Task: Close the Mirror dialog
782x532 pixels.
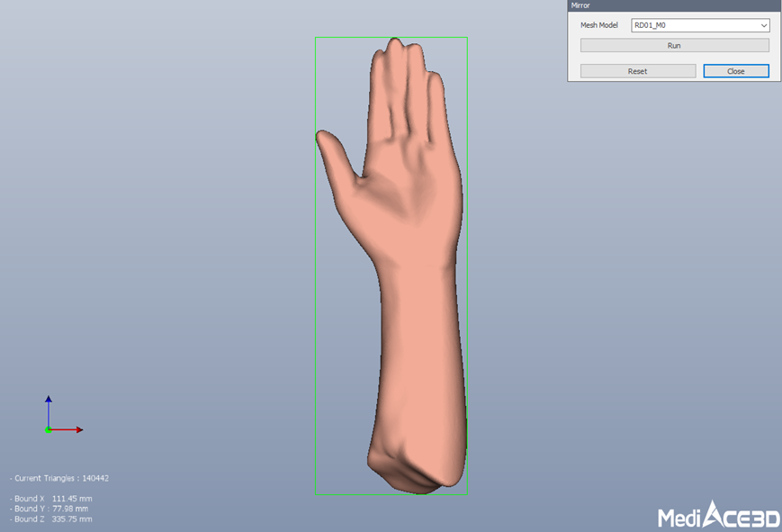Action: tap(736, 71)
